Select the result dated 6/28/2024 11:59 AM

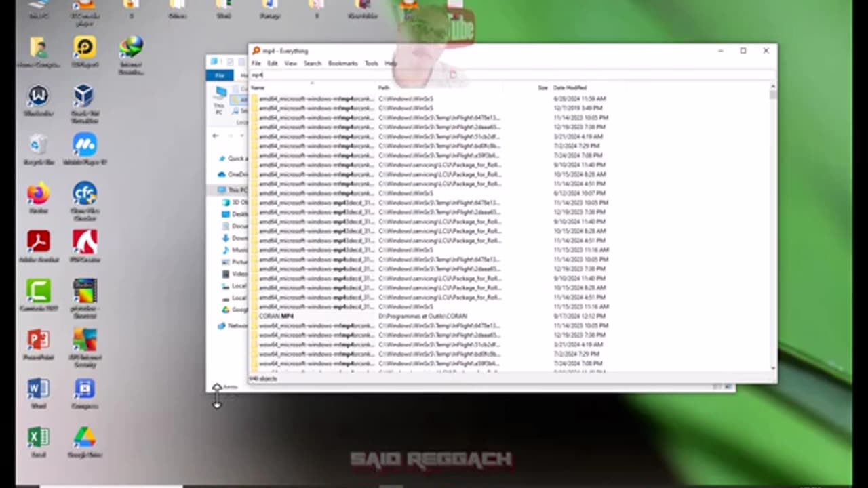click(x=509, y=98)
